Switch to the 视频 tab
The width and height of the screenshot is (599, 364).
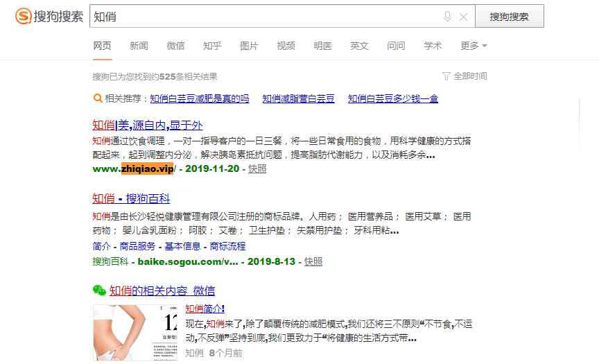point(286,46)
